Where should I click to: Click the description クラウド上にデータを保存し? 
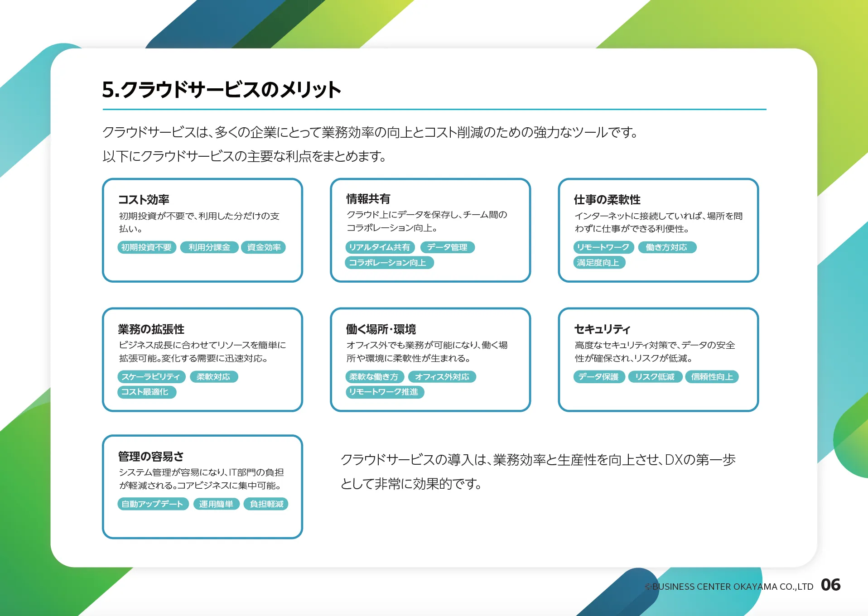click(x=427, y=221)
